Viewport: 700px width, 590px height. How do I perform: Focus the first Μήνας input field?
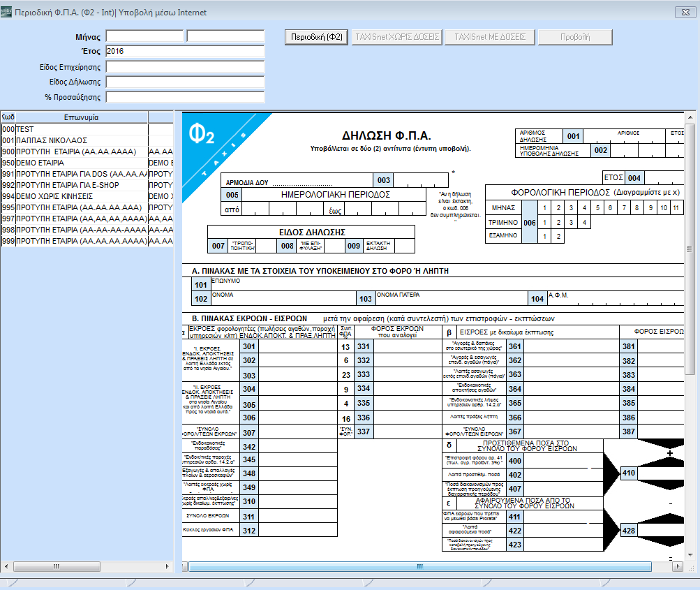(x=144, y=36)
